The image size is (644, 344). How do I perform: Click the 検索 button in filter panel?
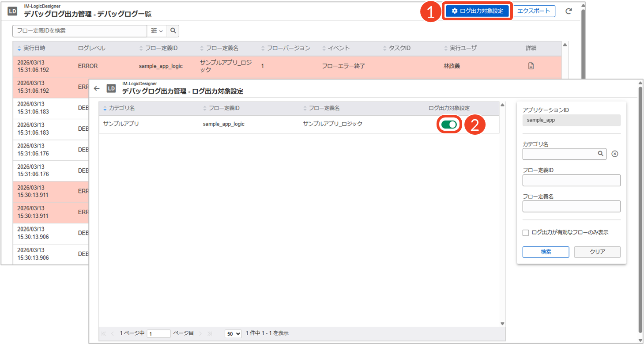point(546,252)
